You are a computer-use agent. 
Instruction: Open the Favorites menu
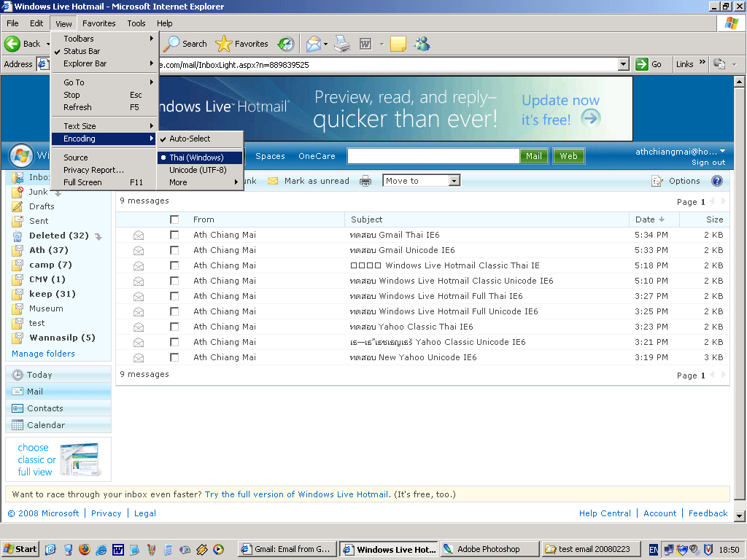pyautogui.click(x=98, y=23)
